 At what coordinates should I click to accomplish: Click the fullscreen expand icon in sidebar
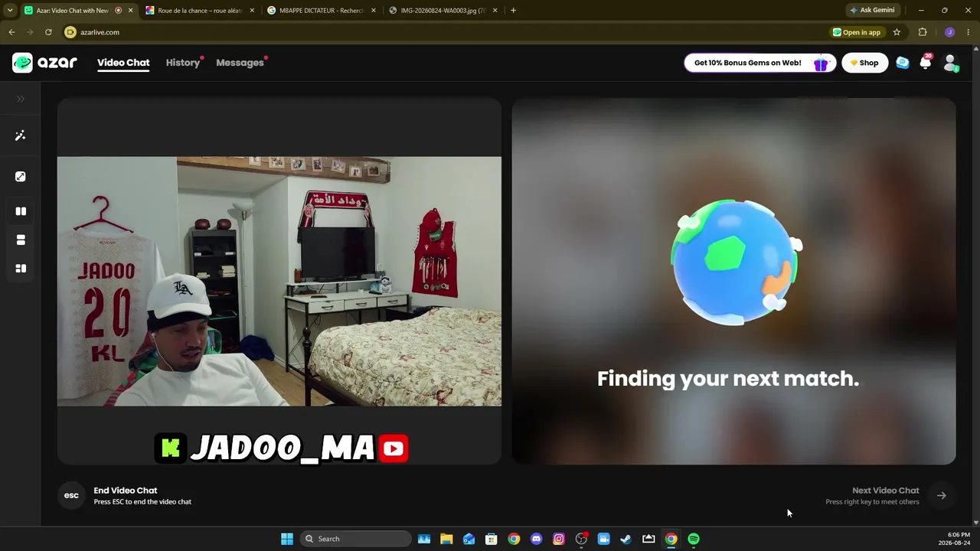(x=21, y=177)
